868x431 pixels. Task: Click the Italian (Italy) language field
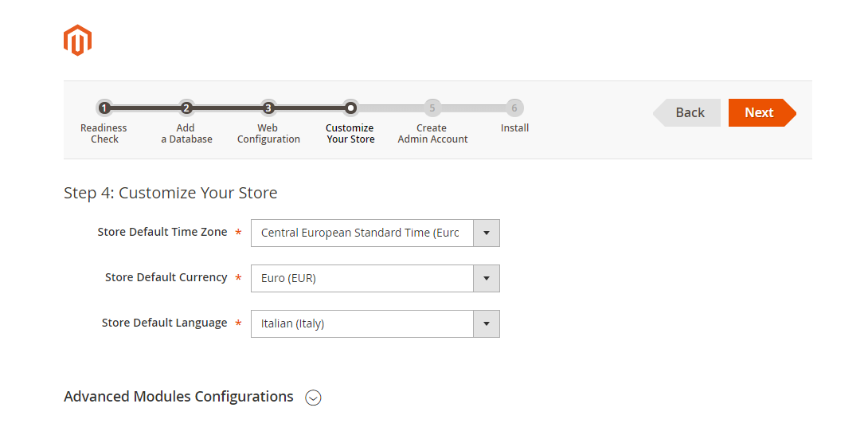click(x=362, y=324)
